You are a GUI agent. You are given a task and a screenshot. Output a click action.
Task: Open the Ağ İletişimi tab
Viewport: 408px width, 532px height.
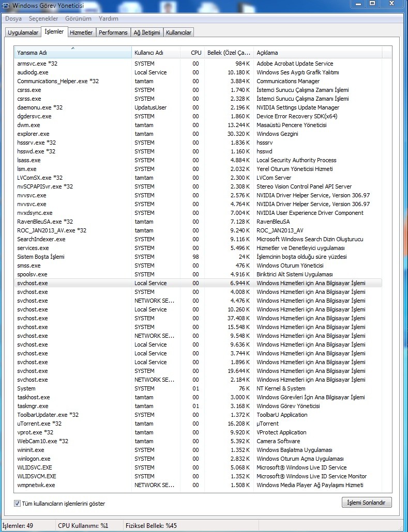click(147, 33)
